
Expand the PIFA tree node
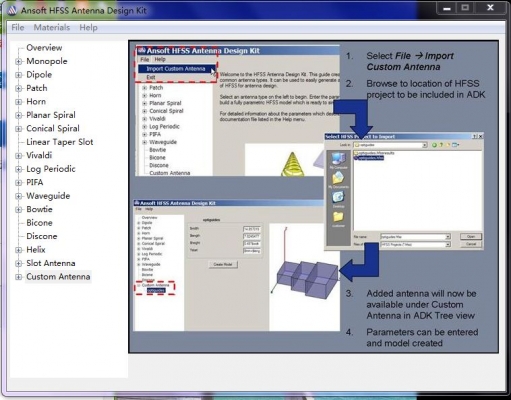click(19, 183)
